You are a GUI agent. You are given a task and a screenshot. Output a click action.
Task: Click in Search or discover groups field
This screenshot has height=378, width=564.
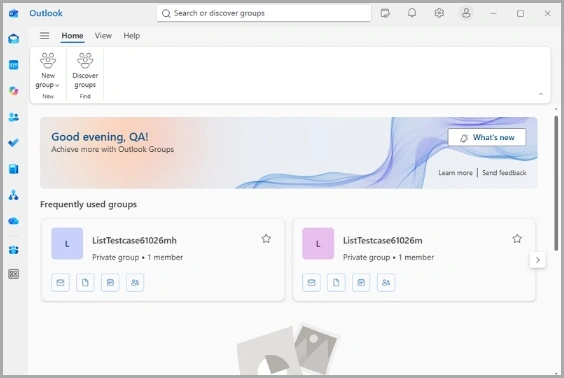[264, 13]
